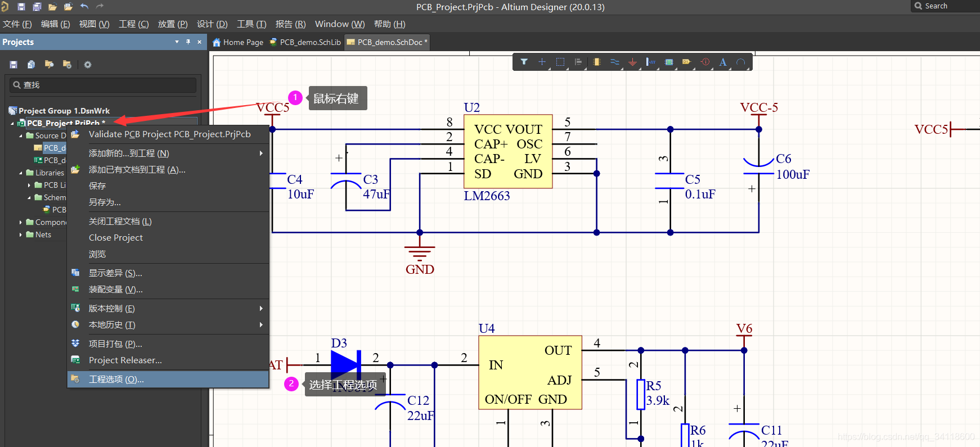Select the Place Wire tool
The height and width of the screenshot is (447, 980).
614,62
